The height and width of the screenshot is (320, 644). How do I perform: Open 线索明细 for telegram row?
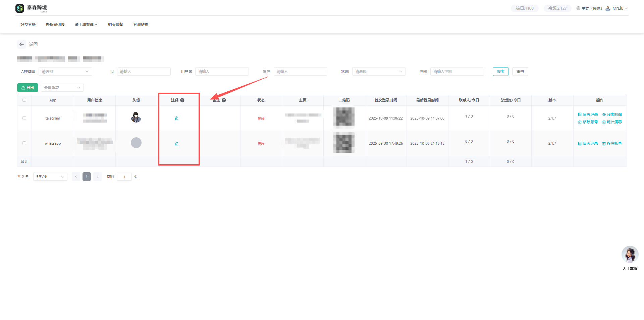[612, 115]
